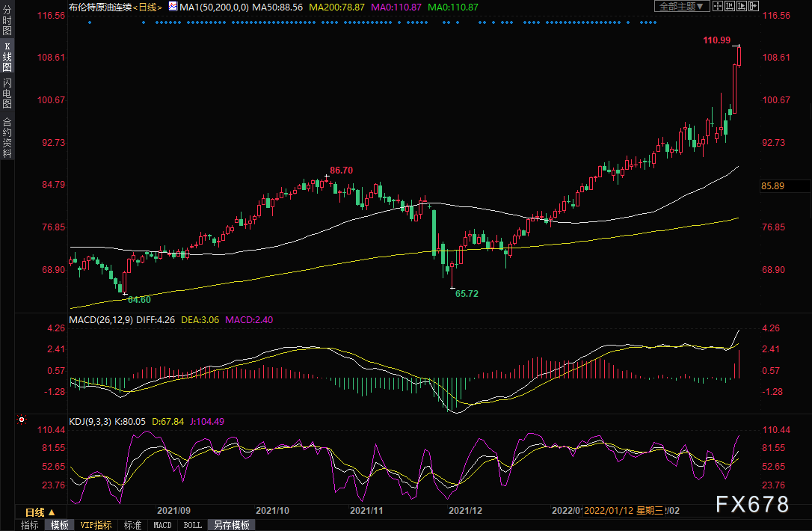Choose the BOLL template button
The width and height of the screenshot is (812, 531).
(193, 525)
